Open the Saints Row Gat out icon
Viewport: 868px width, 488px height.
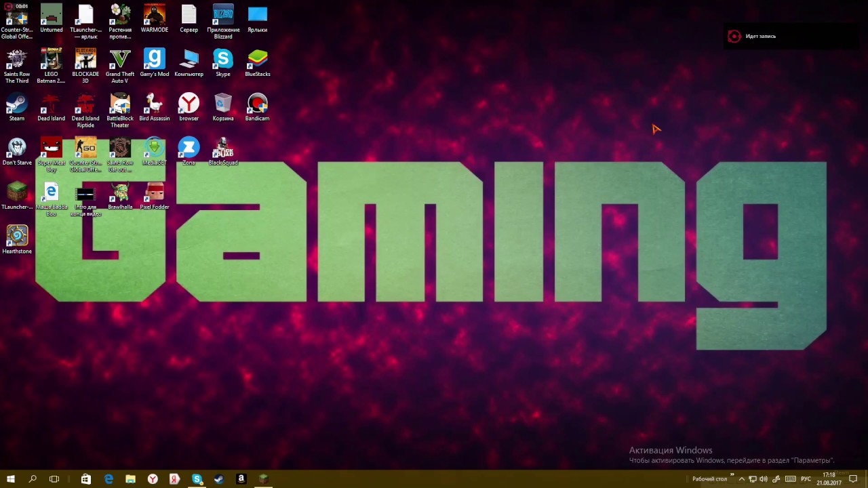click(120, 155)
